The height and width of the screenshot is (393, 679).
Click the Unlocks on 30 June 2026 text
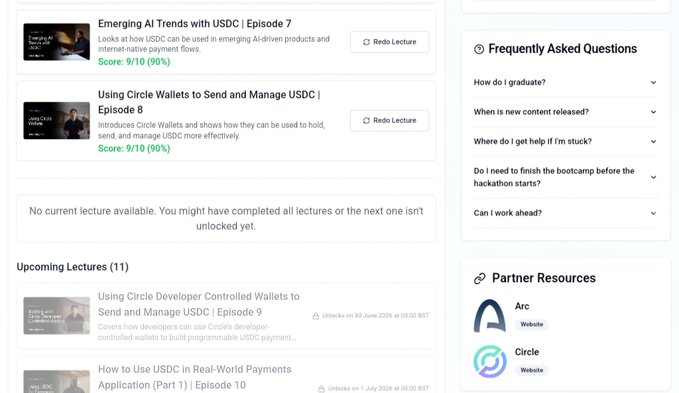(x=375, y=316)
